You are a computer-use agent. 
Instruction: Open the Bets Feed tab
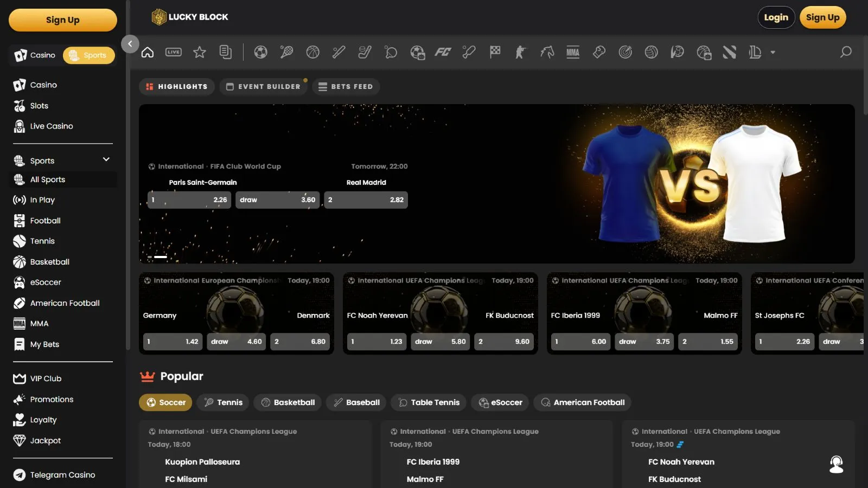coord(346,87)
